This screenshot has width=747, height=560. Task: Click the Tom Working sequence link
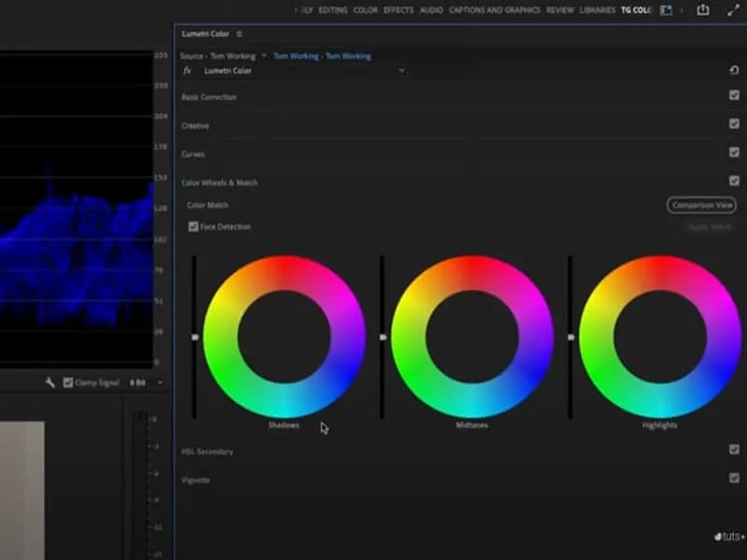coord(322,56)
